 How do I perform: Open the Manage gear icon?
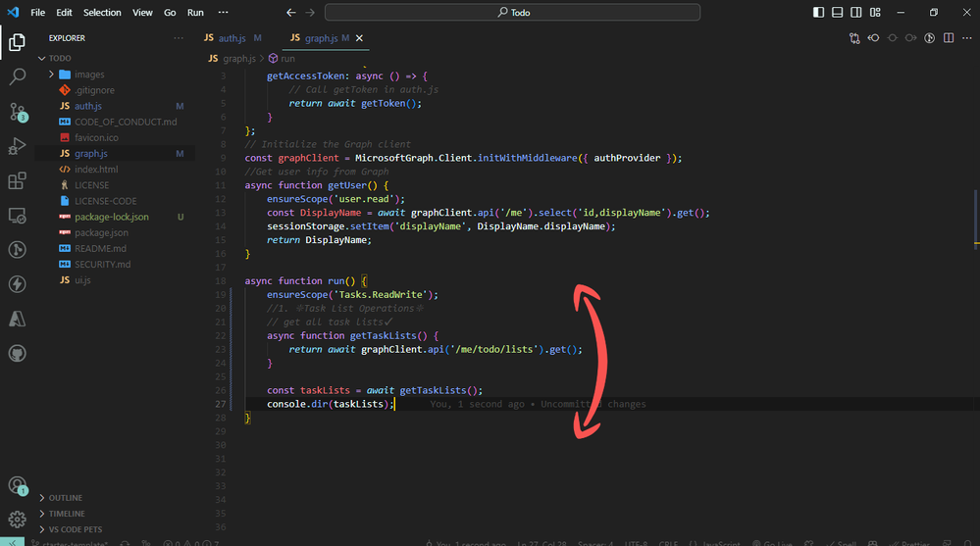tap(17, 519)
